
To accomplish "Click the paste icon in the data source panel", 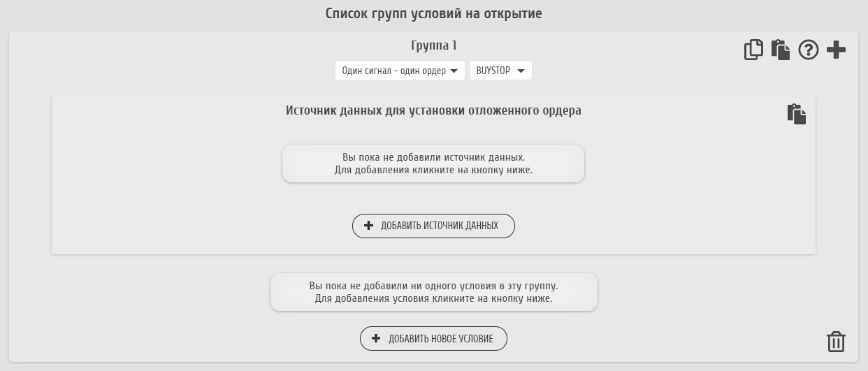I will pyautogui.click(x=797, y=114).
